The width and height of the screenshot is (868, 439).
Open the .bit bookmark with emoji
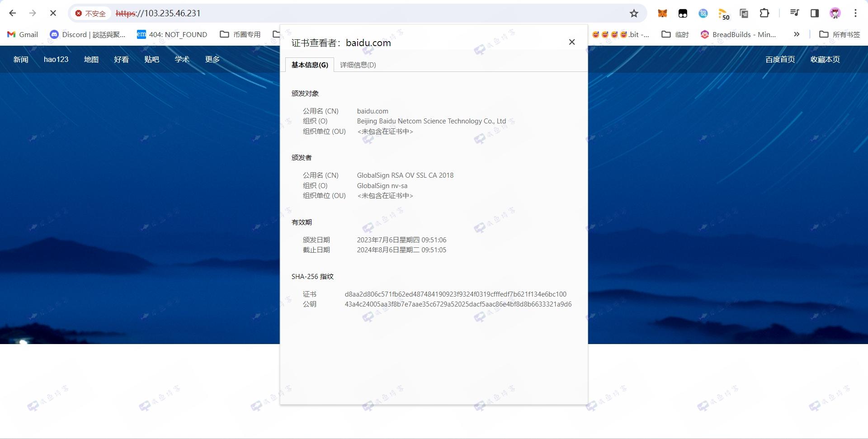pos(621,34)
